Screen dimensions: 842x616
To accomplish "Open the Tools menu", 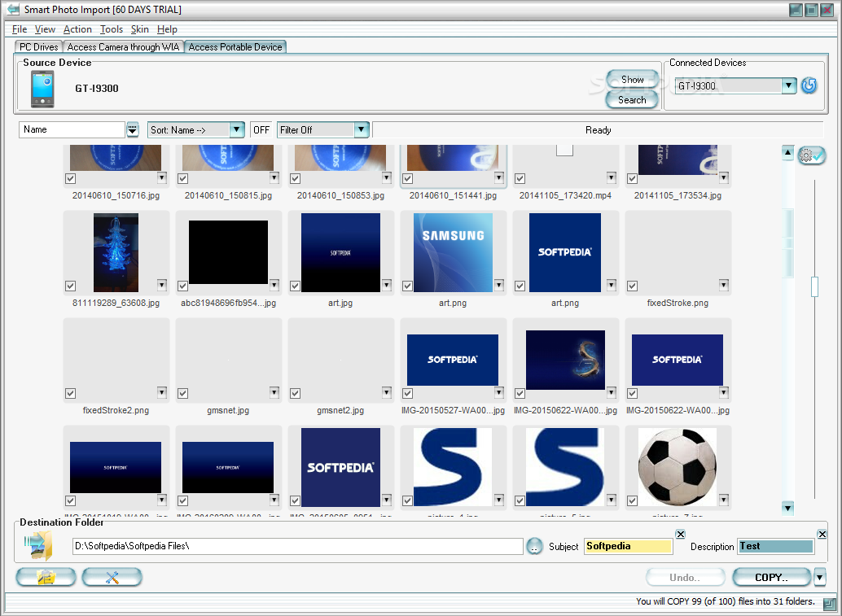I will point(112,29).
